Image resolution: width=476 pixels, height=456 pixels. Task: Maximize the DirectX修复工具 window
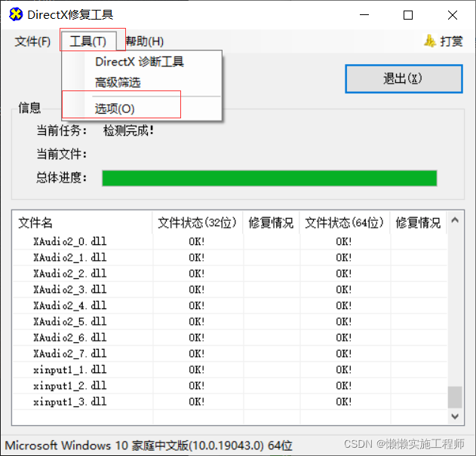coord(408,14)
